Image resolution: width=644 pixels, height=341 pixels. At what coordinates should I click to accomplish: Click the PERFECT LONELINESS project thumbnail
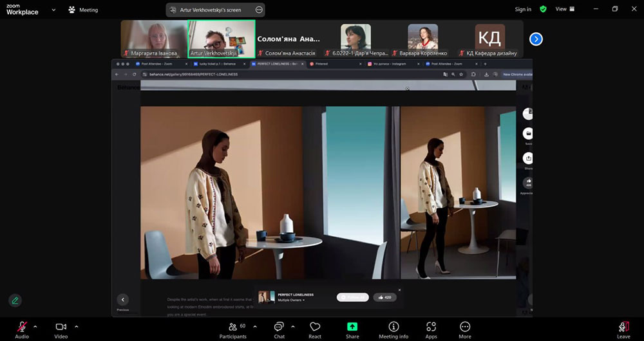(267, 297)
